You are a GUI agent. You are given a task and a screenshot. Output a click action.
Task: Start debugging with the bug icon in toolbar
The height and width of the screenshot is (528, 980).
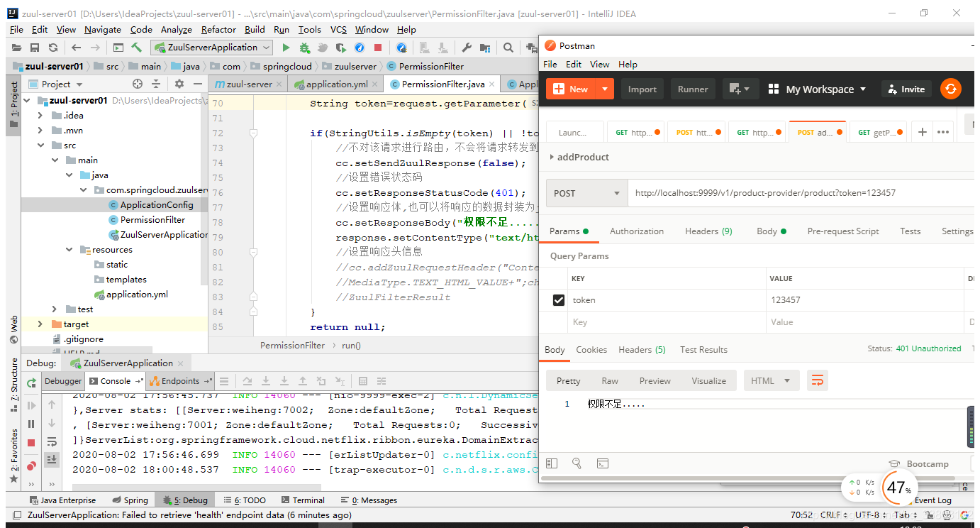click(x=304, y=48)
